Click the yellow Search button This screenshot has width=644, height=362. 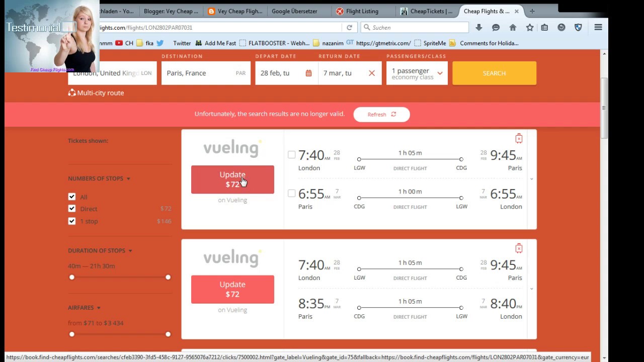coord(494,73)
